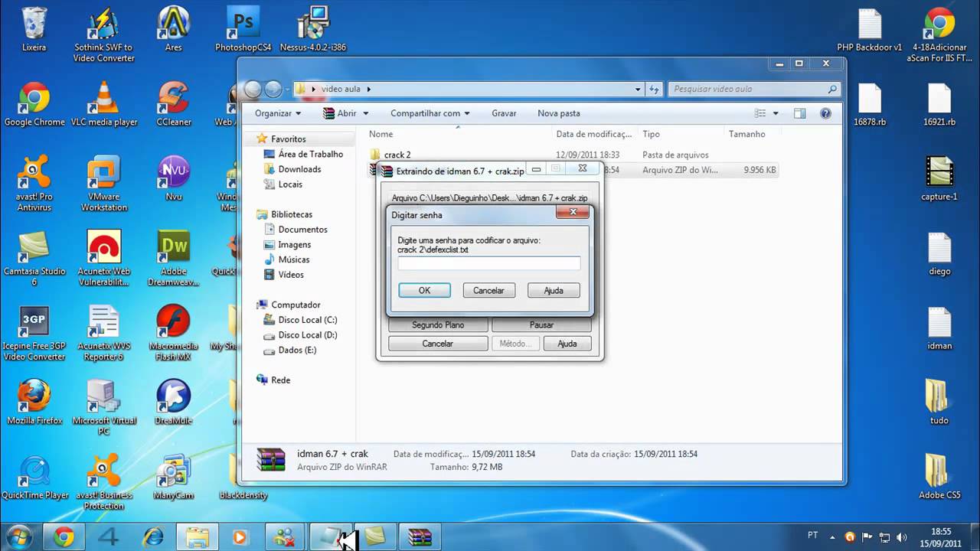Click the password input field

coord(488,263)
